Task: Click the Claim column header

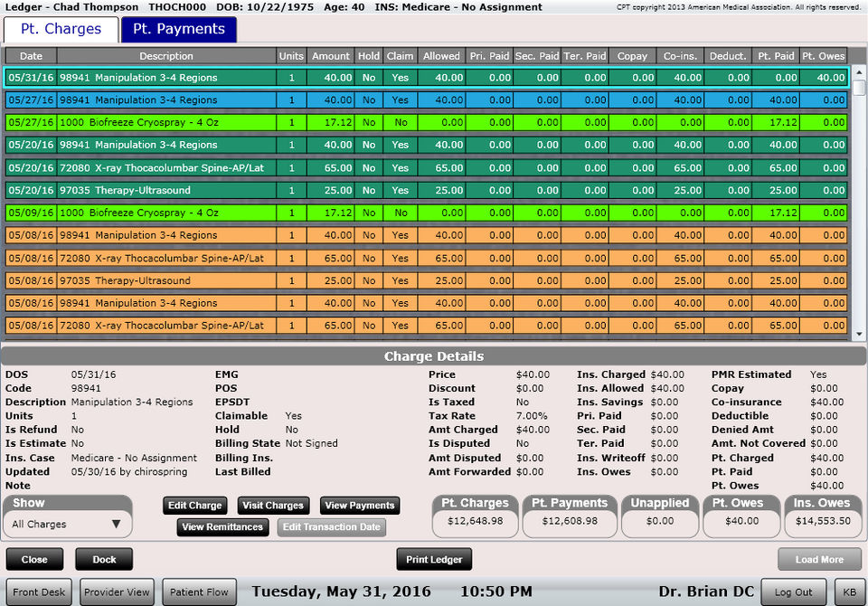Action: (x=400, y=56)
